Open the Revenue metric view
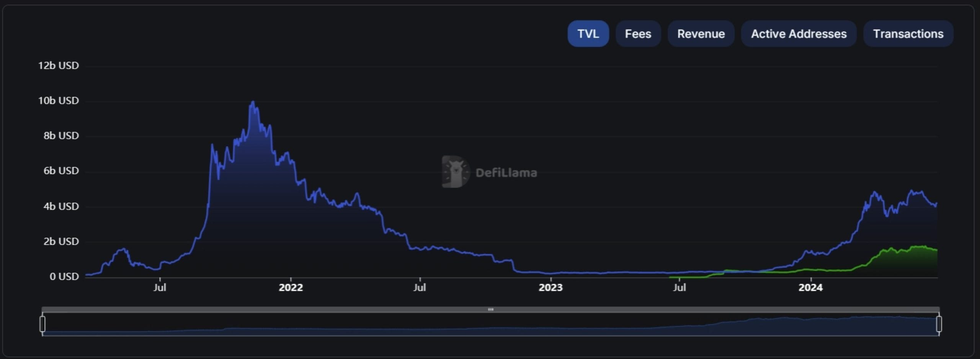This screenshot has height=359, width=980. (701, 34)
